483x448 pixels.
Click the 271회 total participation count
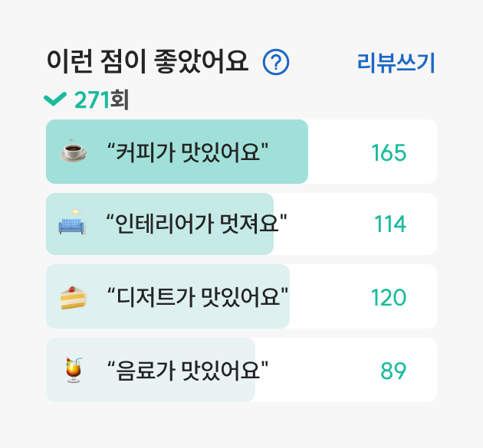coord(102,100)
